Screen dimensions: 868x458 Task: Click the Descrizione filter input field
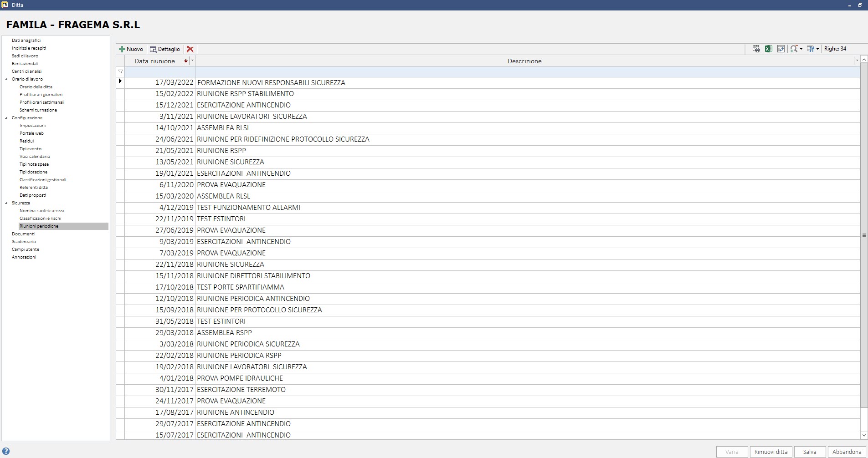coord(528,71)
